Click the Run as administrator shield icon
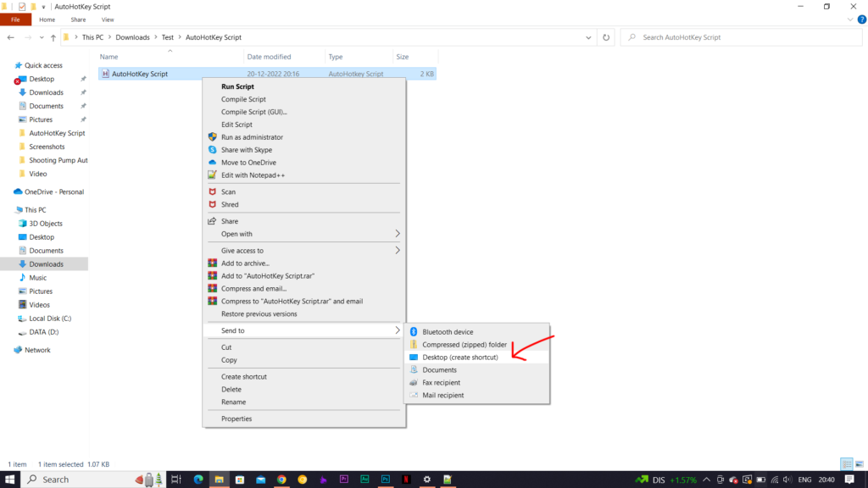Screen dimensions: 868x488 [x=212, y=136]
